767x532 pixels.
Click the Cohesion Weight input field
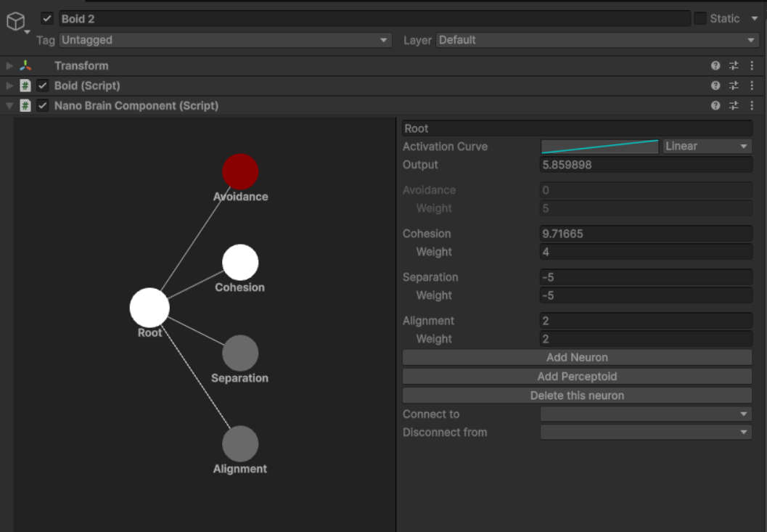(x=646, y=253)
